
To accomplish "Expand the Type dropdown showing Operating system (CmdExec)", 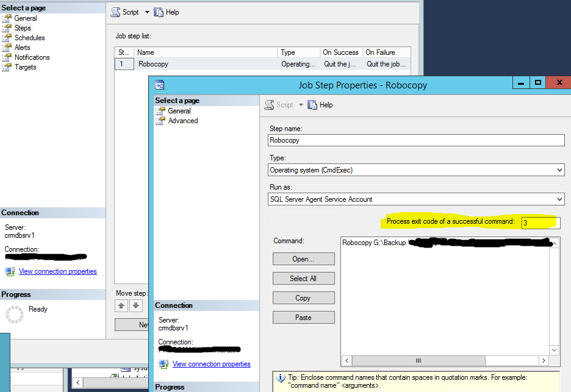I will coord(559,170).
